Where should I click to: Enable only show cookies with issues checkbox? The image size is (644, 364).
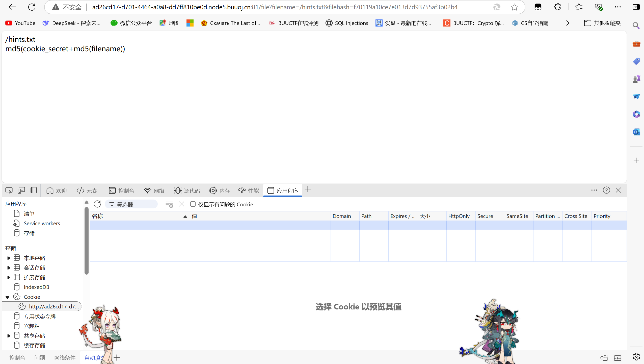pyautogui.click(x=193, y=204)
